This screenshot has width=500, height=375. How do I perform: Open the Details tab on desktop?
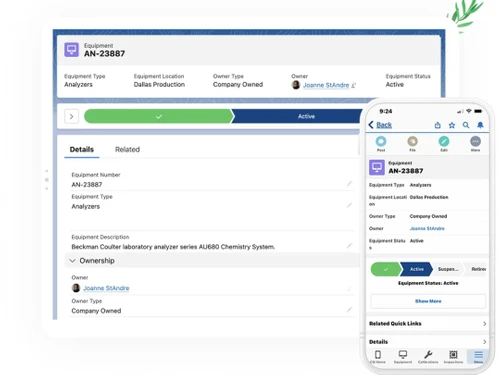click(82, 149)
